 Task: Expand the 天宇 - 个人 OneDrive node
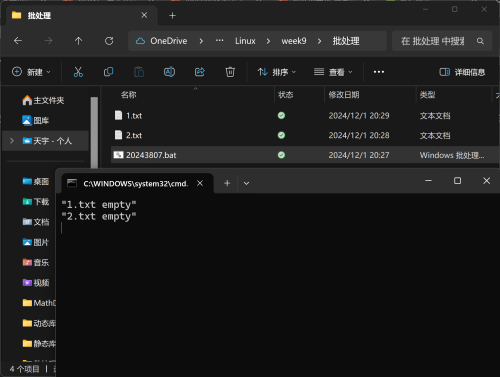(x=12, y=141)
